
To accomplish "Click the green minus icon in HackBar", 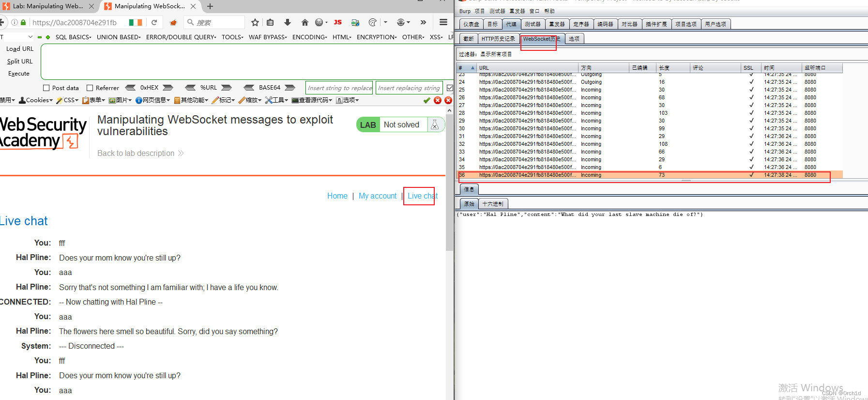I will tap(40, 37).
